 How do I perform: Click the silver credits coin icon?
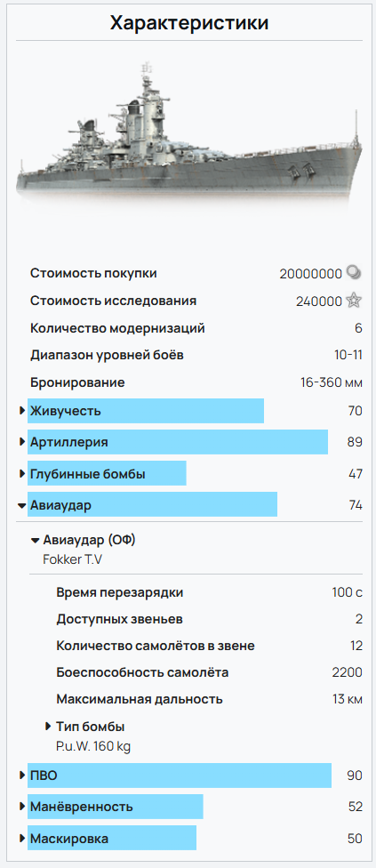(354, 272)
